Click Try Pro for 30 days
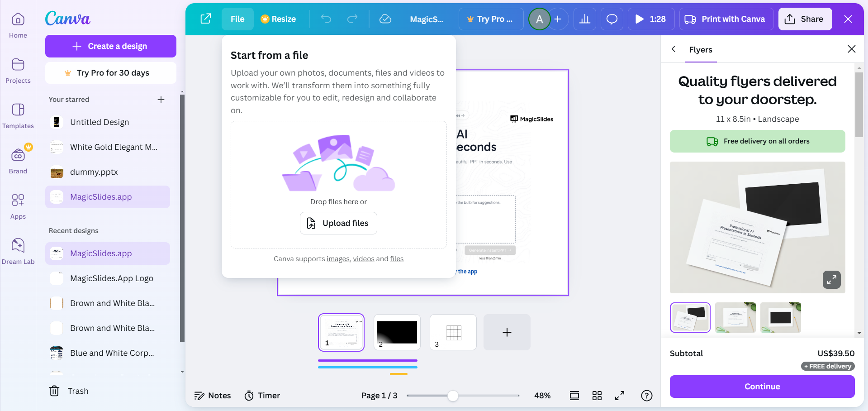868x411 pixels. point(111,73)
